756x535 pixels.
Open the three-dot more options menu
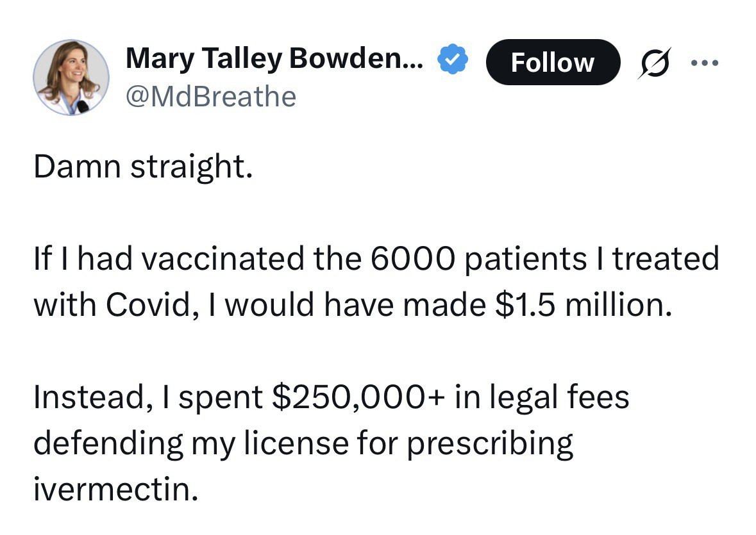pos(705,63)
